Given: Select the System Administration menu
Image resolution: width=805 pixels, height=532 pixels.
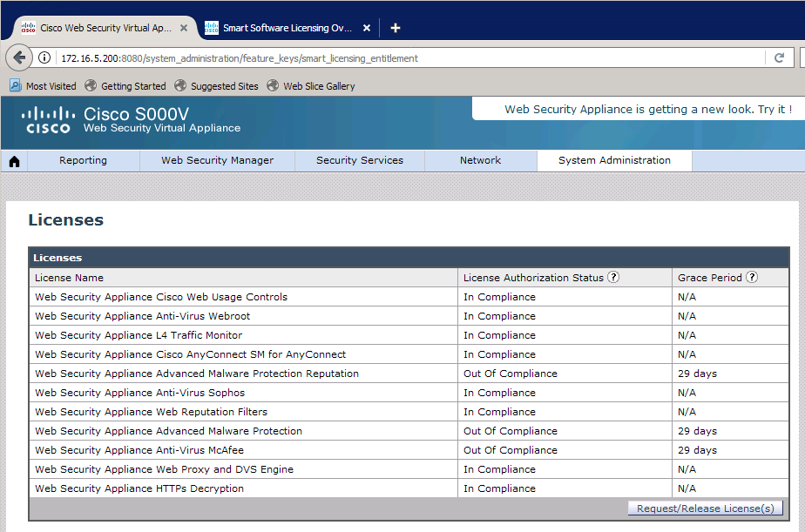Looking at the screenshot, I should (614, 160).
